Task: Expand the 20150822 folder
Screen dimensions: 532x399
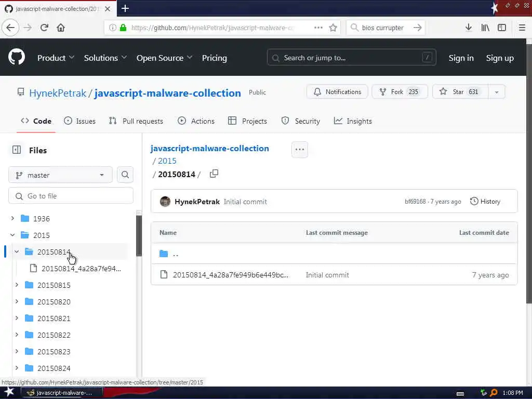Action: (x=17, y=335)
